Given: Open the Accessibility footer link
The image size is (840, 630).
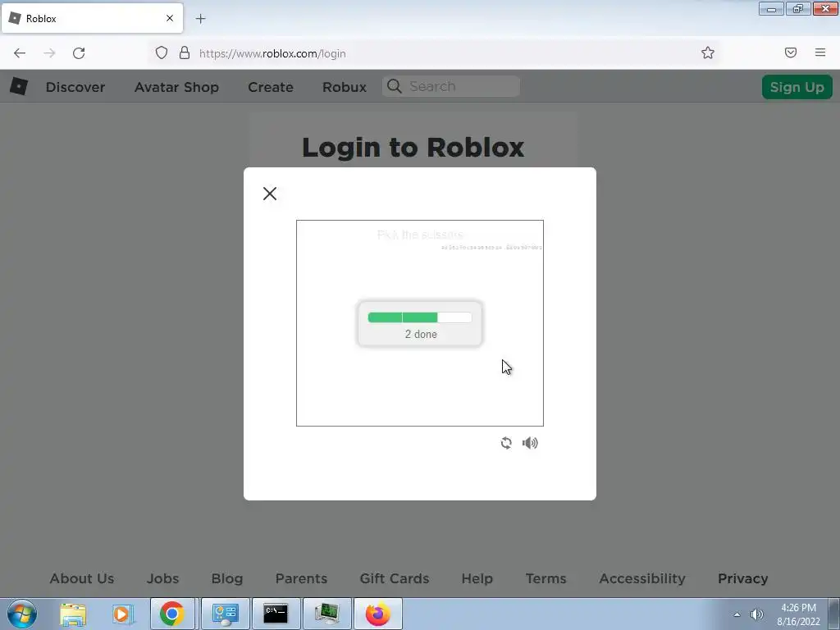Looking at the screenshot, I should (x=642, y=578).
